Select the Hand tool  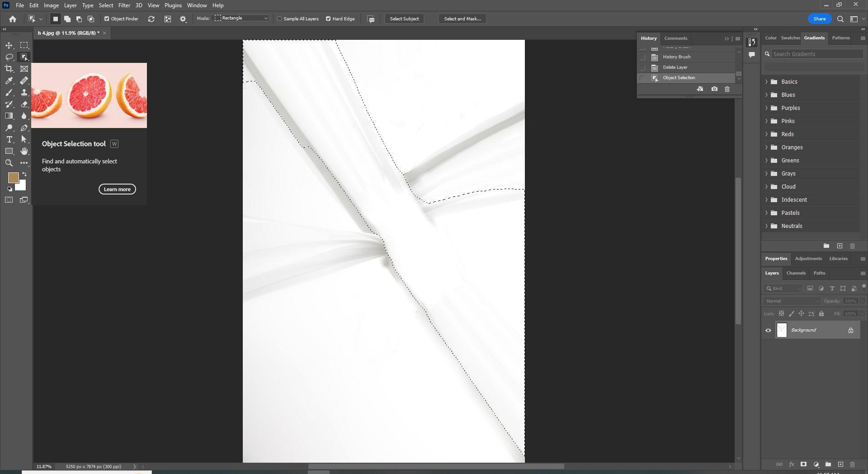click(24, 151)
